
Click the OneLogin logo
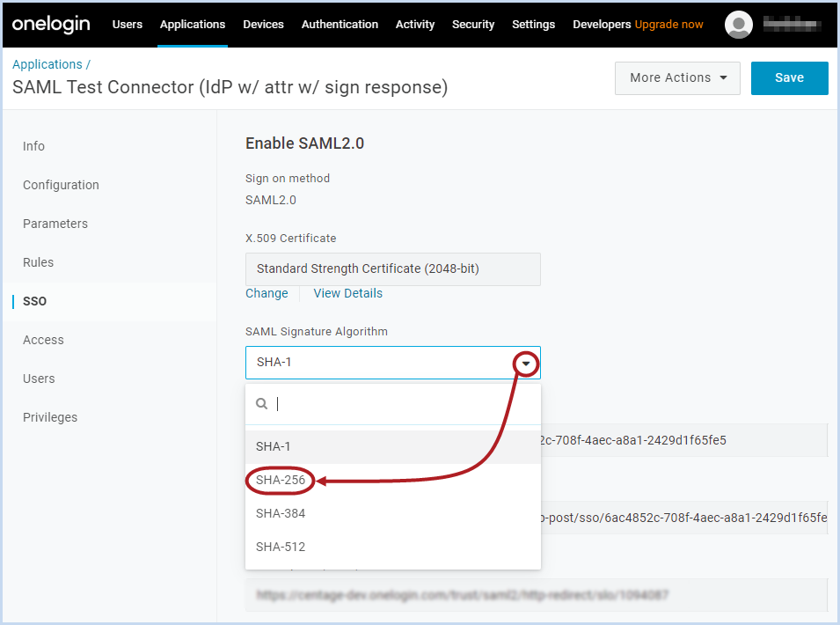(x=51, y=24)
